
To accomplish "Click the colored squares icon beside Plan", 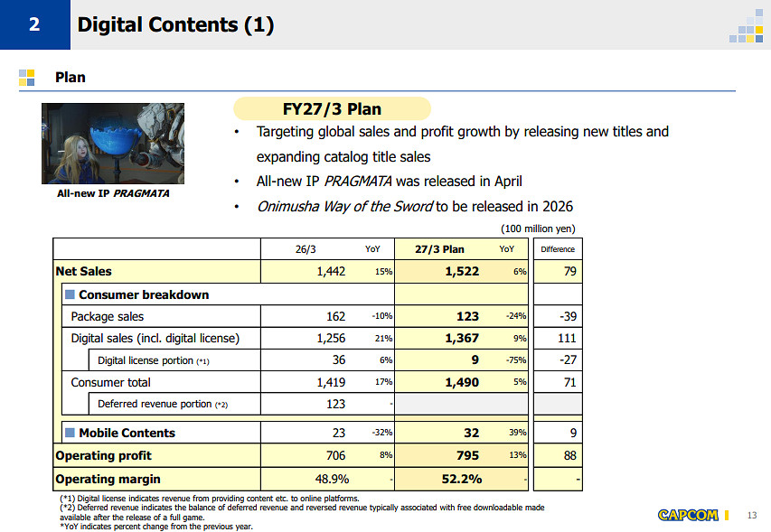I will point(26,77).
